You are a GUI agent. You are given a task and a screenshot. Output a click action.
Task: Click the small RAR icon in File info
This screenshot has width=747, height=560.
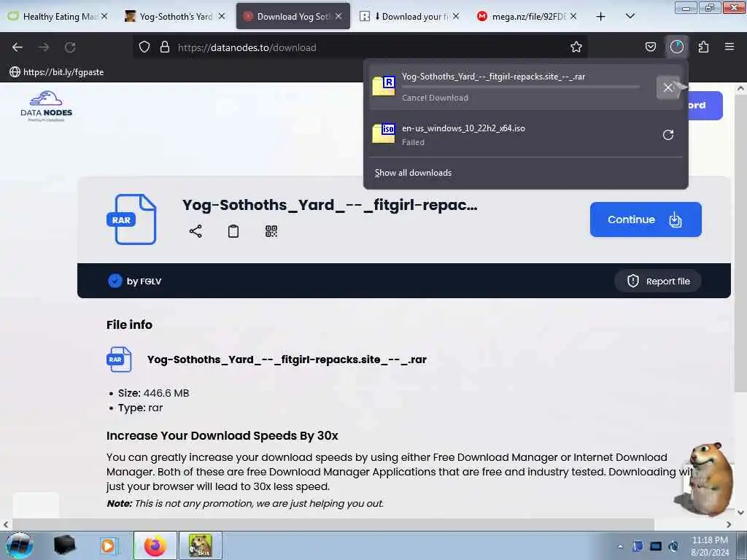(x=119, y=359)
